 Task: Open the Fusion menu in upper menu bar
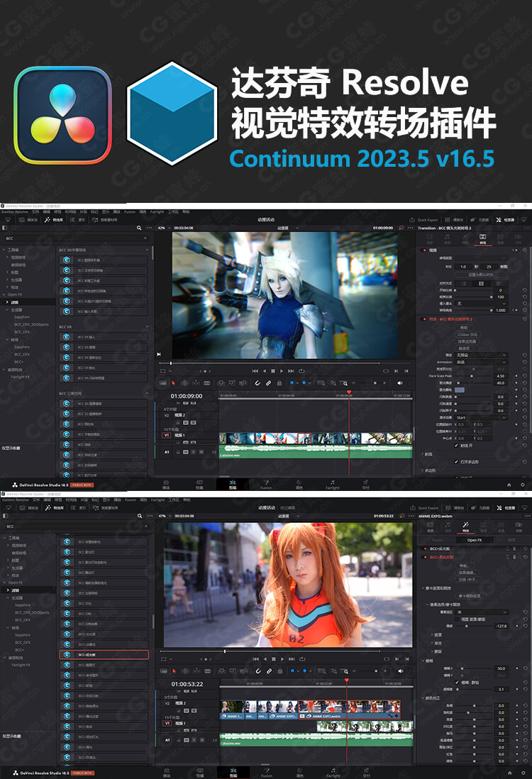click(130, 211)
